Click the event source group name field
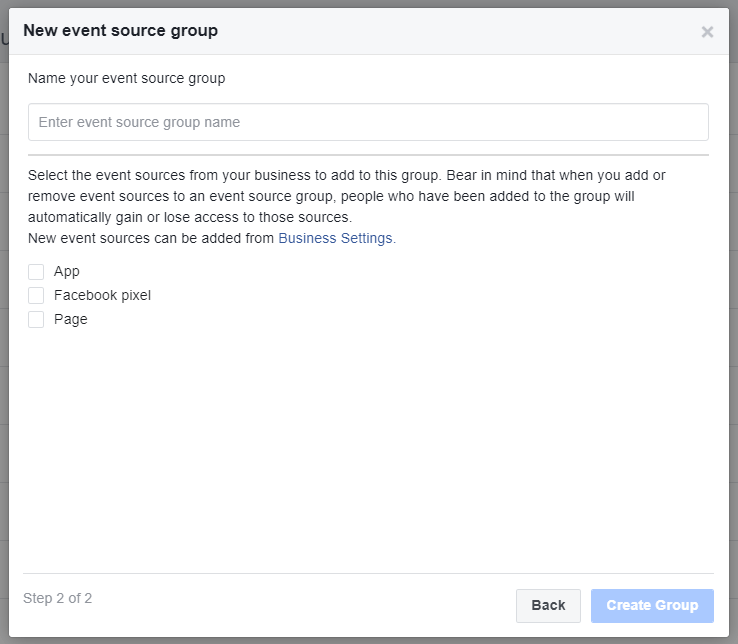Viewport: 738px width, 644px height. click(368, 122)
